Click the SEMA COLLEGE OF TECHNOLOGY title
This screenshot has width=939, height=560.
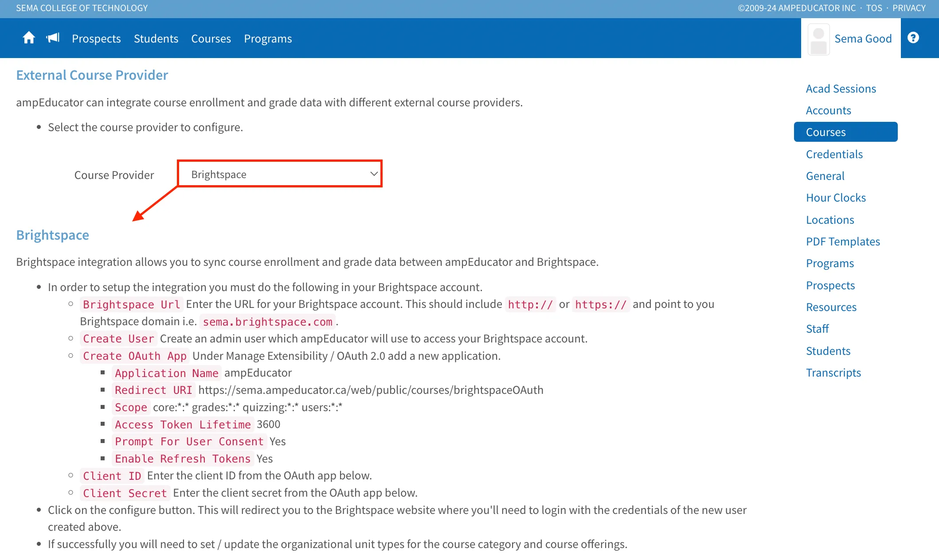tap(82, 8)
